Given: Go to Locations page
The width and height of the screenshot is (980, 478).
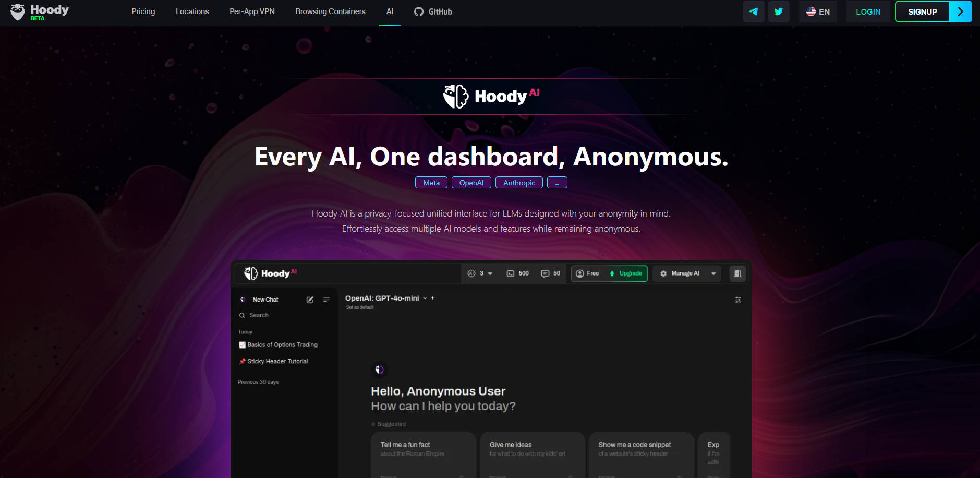Looking at the screenshot, I should [192, 11].
